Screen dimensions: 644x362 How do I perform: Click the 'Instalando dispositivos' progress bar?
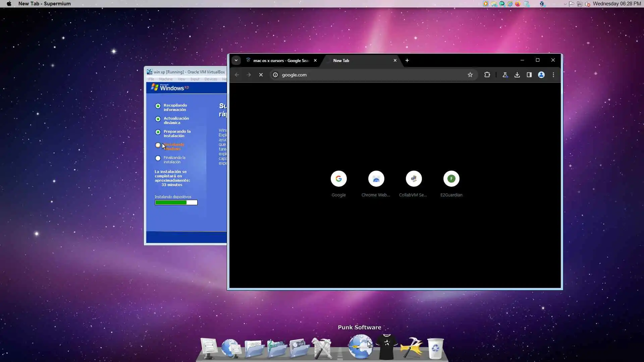pos(176,202)
